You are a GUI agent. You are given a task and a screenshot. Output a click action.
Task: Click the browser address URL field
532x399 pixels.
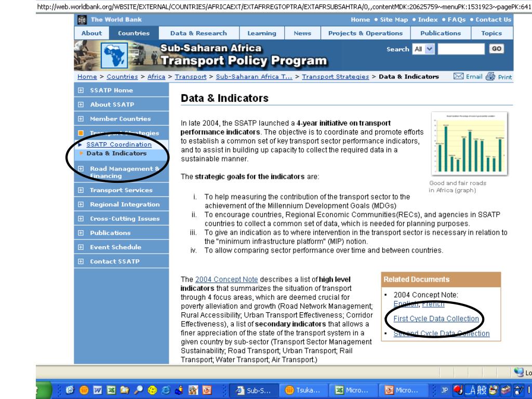[284, 6]
